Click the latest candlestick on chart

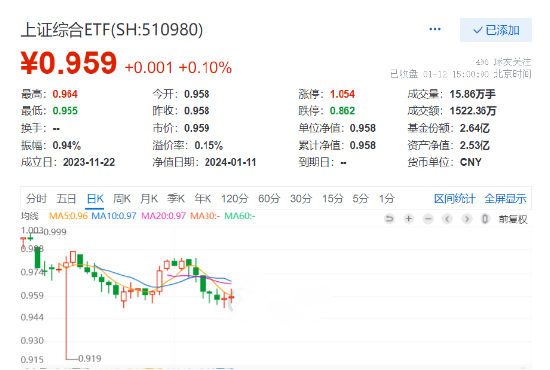pyautogui.click(x=231, y=297)
